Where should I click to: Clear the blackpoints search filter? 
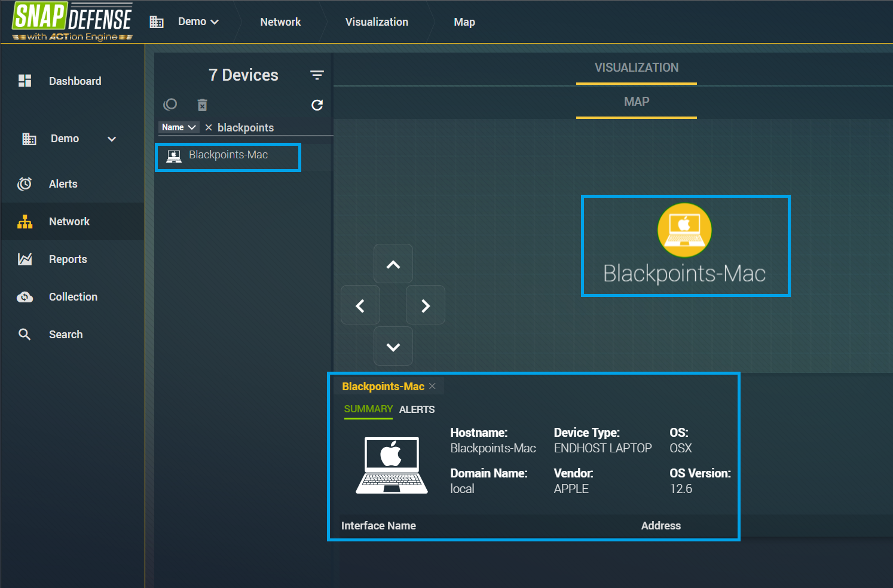[x=209, y=127]
